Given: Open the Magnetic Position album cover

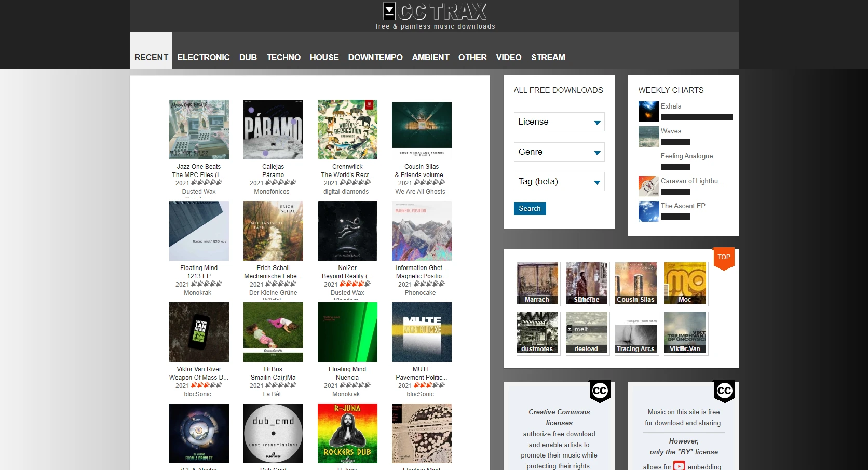Looking at the screenshot, I should [422, 231].
